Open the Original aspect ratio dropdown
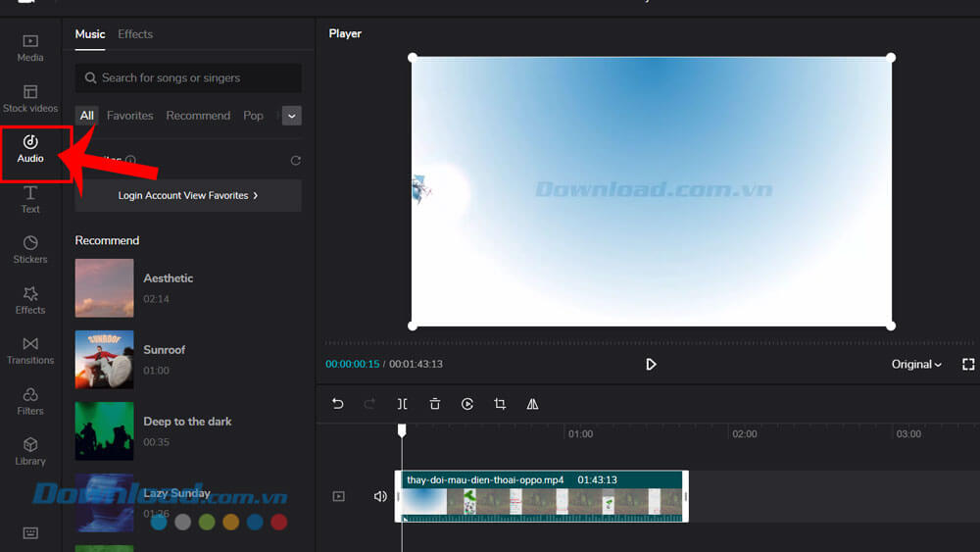 916,364
